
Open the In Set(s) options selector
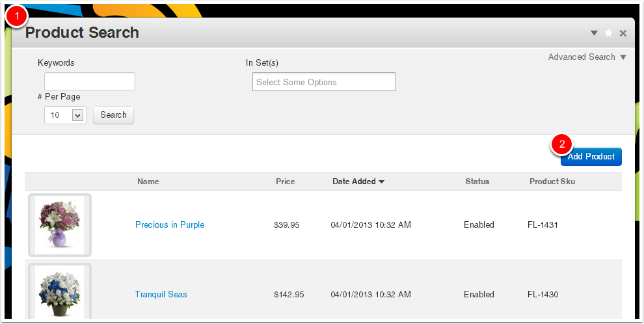click(x=323, y=82)
